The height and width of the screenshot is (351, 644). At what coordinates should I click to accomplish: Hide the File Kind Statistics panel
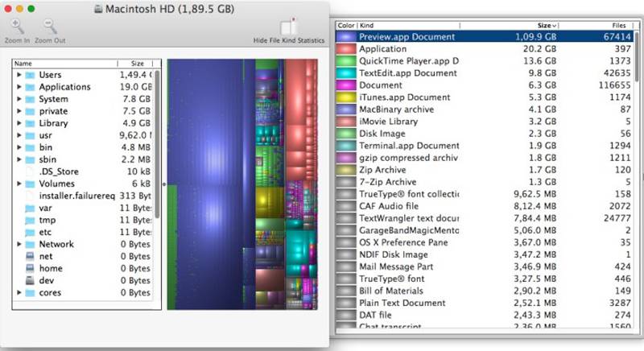[288, 28]
